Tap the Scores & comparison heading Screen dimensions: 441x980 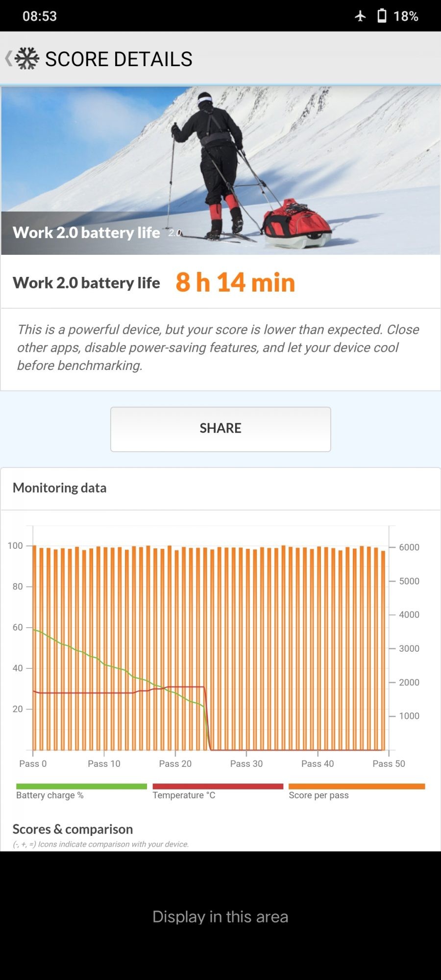(73, 829)
